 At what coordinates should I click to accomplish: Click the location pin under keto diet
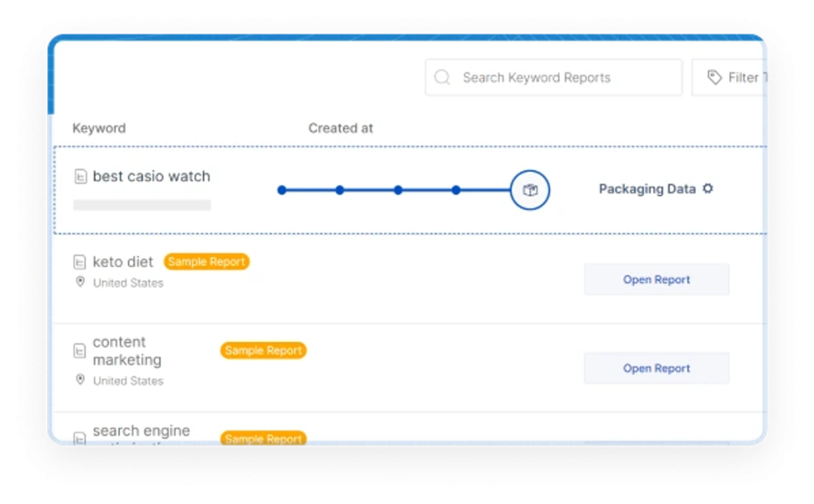(79, 282)
